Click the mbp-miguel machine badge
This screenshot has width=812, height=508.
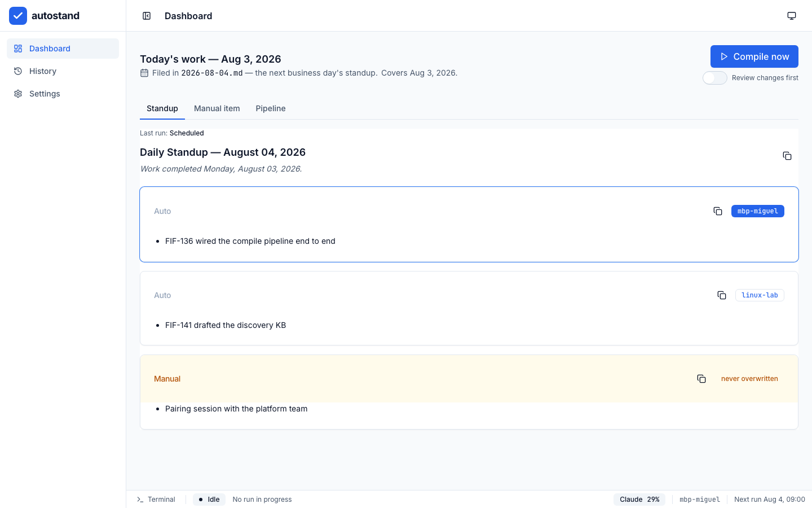(758, 211)
